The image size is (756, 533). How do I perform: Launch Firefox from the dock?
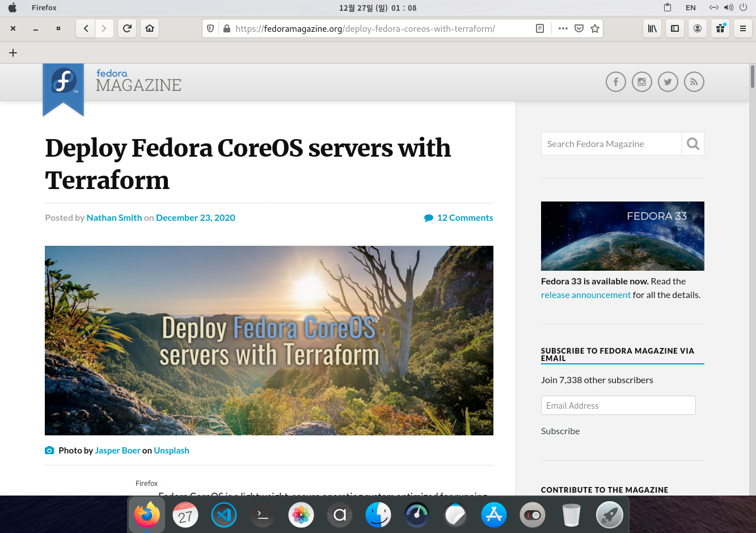(147, 515)
